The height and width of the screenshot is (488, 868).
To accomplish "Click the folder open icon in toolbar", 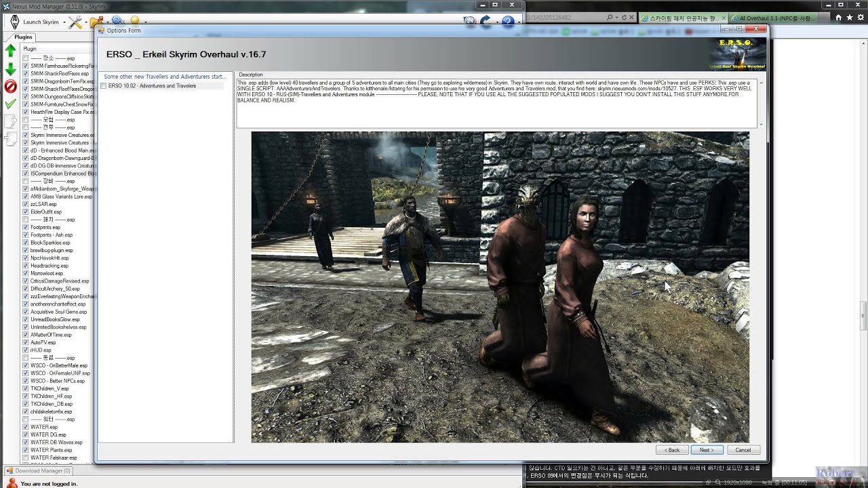I will (96, 22).
